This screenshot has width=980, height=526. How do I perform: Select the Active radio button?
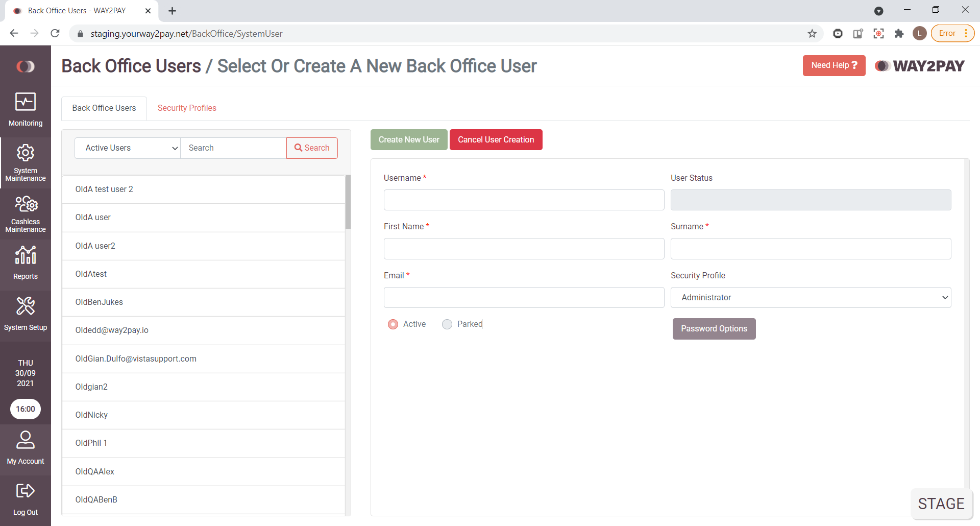(393, 324)
